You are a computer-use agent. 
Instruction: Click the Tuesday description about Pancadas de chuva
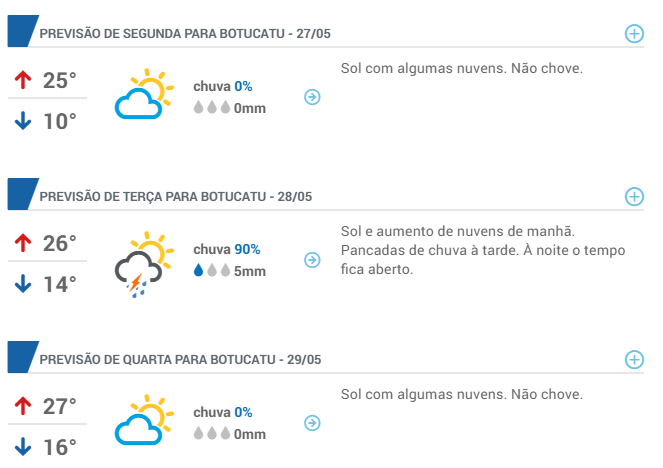tap(483, 250)
